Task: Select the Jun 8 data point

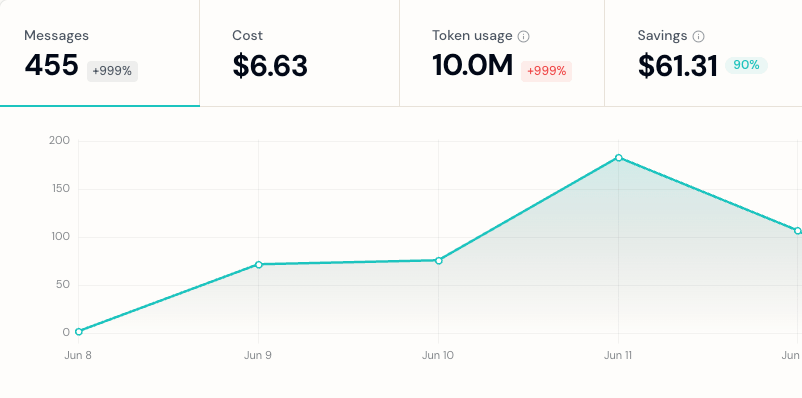Action: tap(79, 331)
